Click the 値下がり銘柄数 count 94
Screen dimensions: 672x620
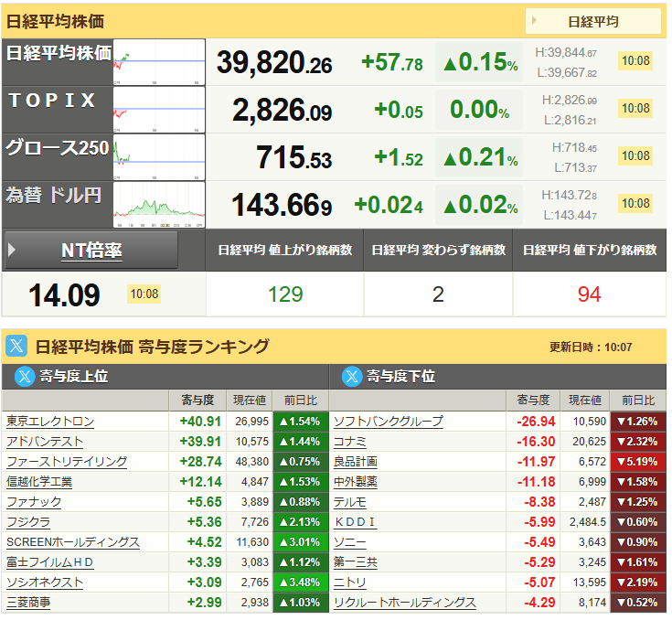pos(590,294)
